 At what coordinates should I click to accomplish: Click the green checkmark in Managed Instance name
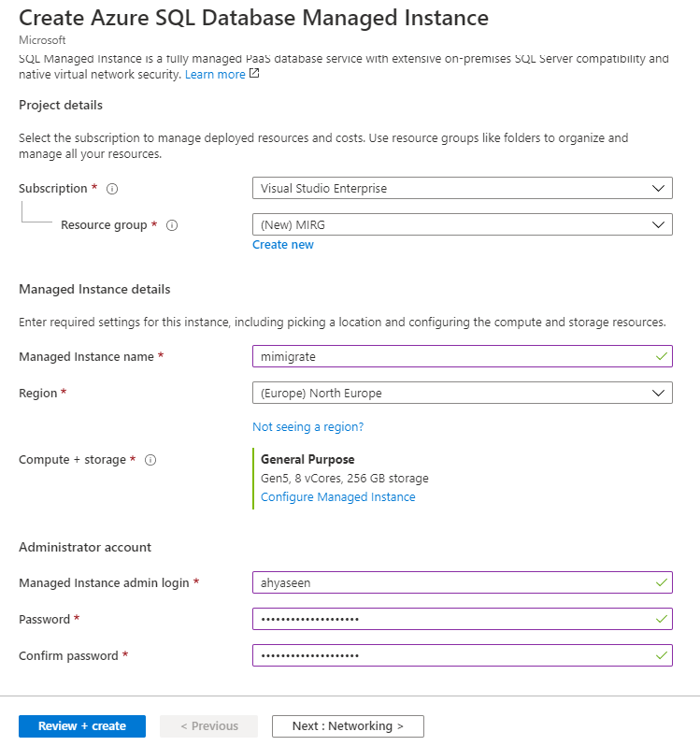click(662, 356)
